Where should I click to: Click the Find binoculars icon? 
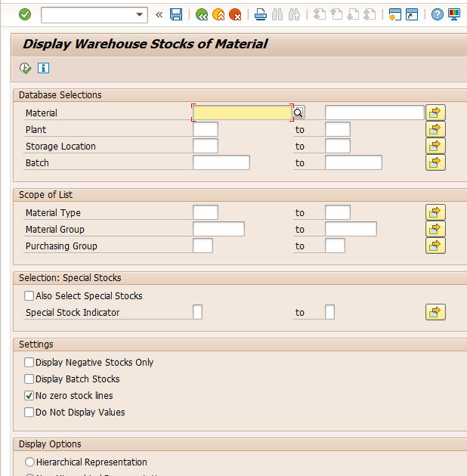pyautogui.click(x=277, y=14)
